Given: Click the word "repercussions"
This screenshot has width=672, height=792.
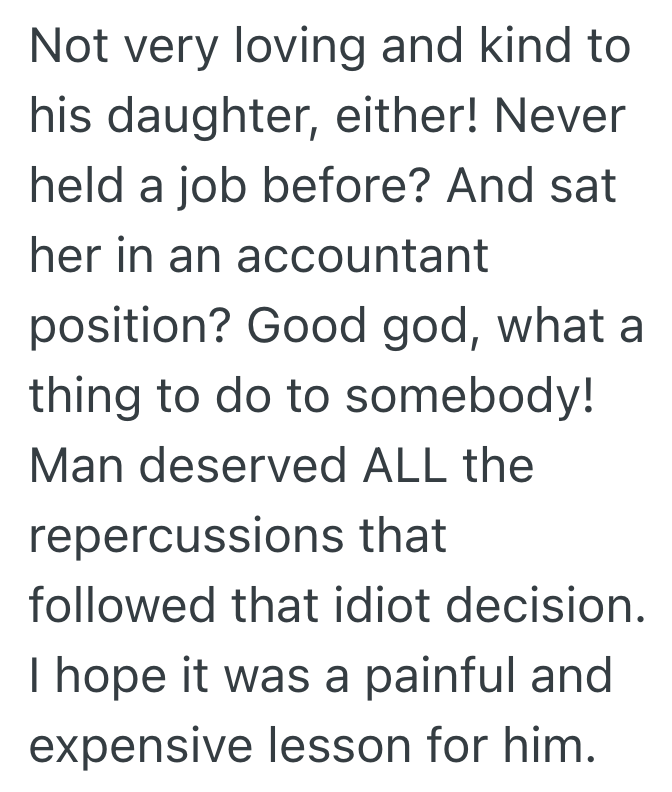Looking at the screenshot, I should pyautogui.click(x=187, y=537).
